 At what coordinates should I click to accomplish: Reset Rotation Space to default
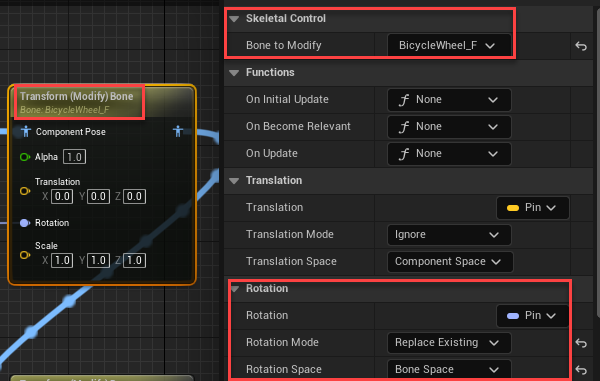581,370
